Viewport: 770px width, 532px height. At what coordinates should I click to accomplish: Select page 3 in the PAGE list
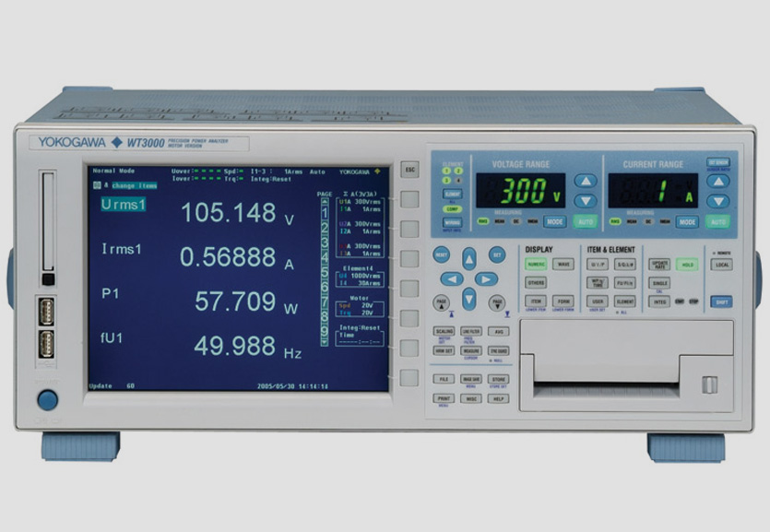(325, 243)
